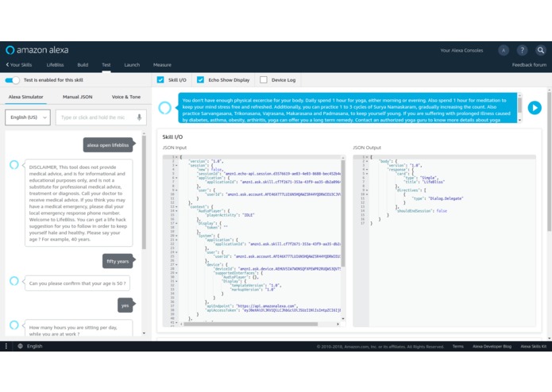This screenshot has width=552, height=392.
Task: Go back to Your Skills
Action: pos(18,65)
